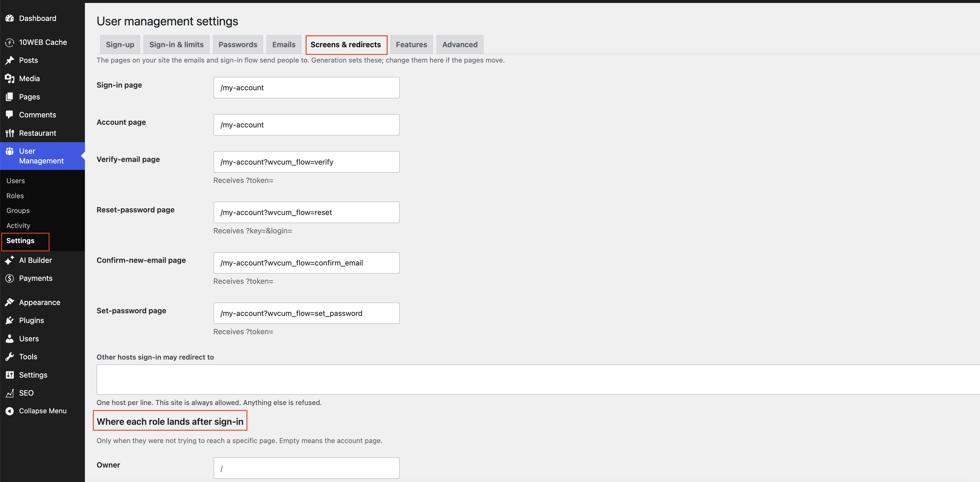Click the Owner landing page field
Viewport: 980px width, 482px height.
[x=306, y=468]
